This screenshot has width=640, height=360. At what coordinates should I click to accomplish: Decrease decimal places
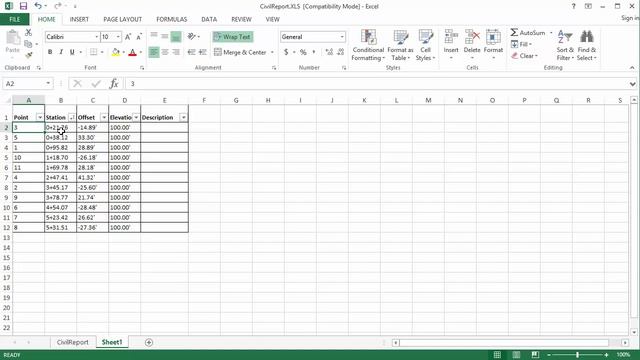tap(341, 52)
